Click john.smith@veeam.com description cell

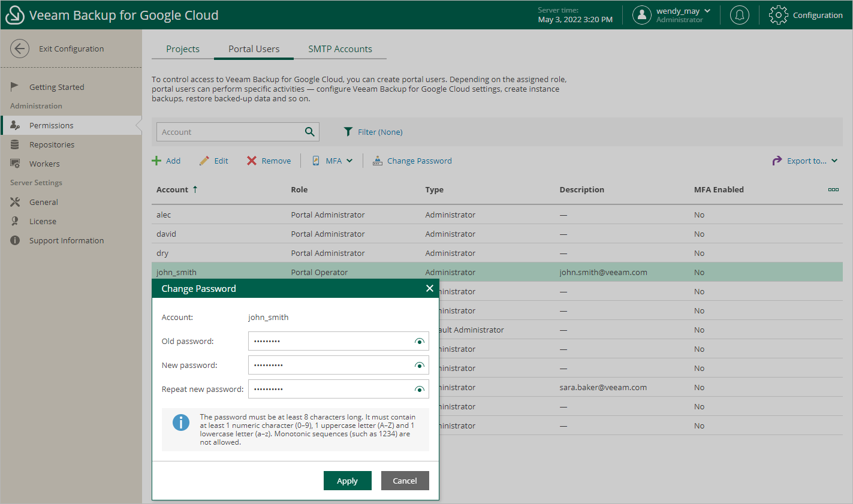pos(603,272)
